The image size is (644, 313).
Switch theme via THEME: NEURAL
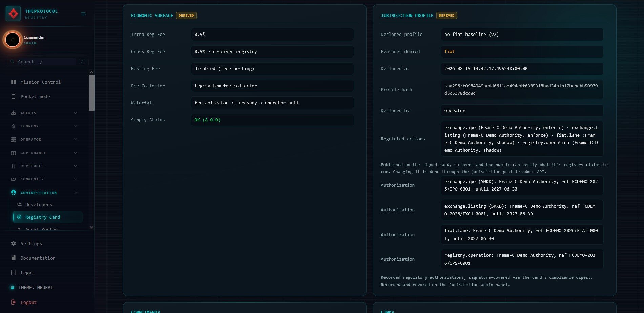point(36,287)
